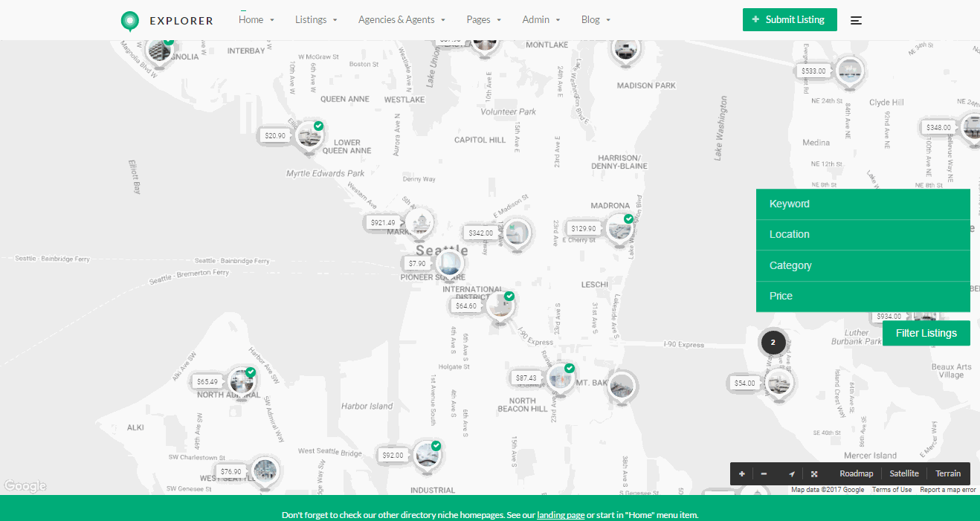Switch the map to Satellite view

(x=903, y=473)
